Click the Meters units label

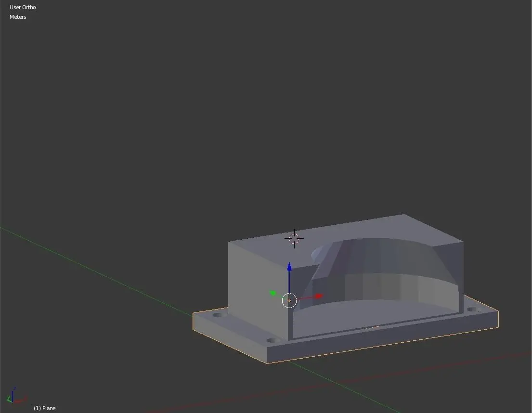(18, 17)
